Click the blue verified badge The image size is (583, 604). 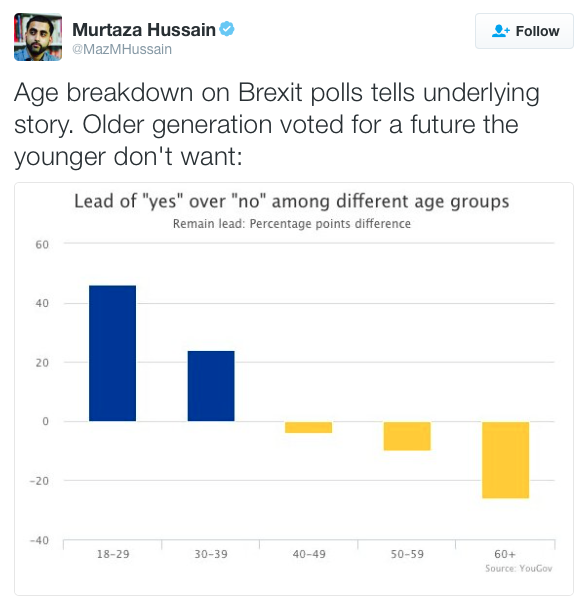(x=227, y=29)
